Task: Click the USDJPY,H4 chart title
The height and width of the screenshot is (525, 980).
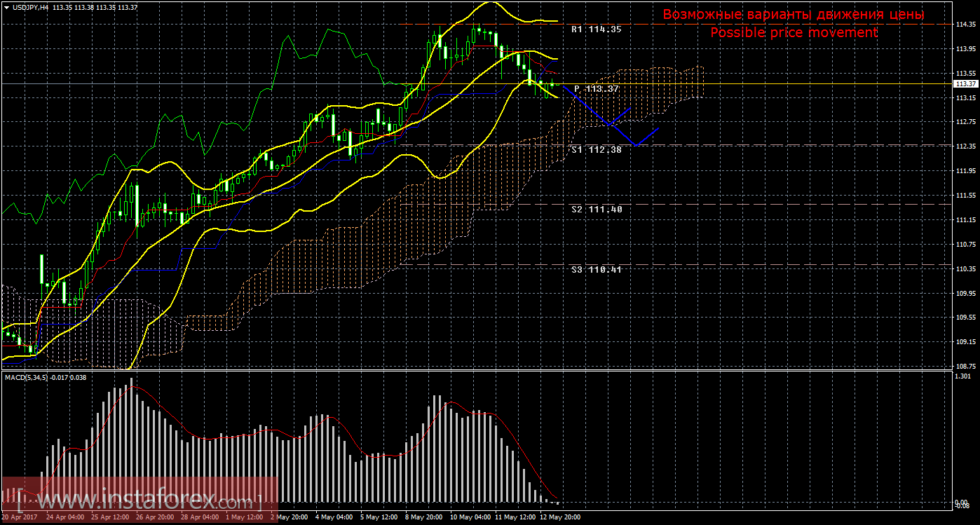Action: pos(27,7)
